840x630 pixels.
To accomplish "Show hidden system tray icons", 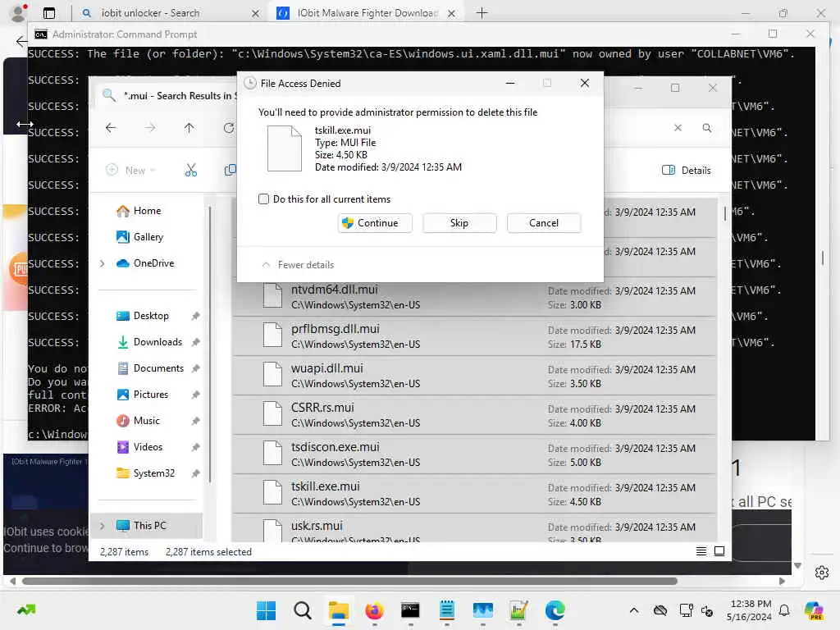I will pos(634,610).
